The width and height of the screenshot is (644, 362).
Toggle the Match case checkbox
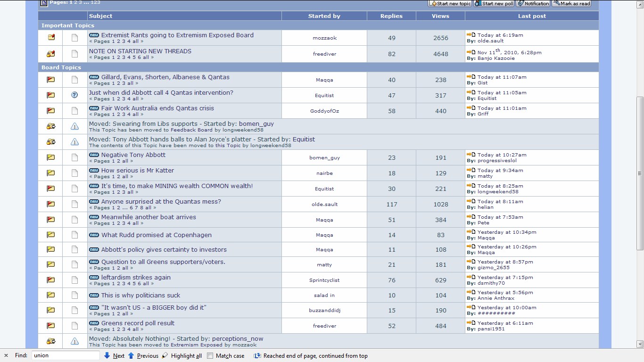click(210, 356)
